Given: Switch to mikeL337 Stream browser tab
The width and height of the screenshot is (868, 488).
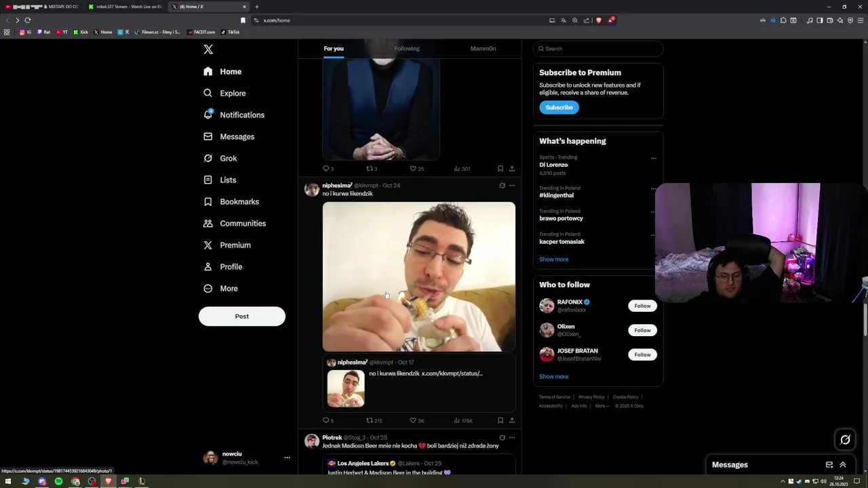Looking at the screenshot, I should (125, 7).
